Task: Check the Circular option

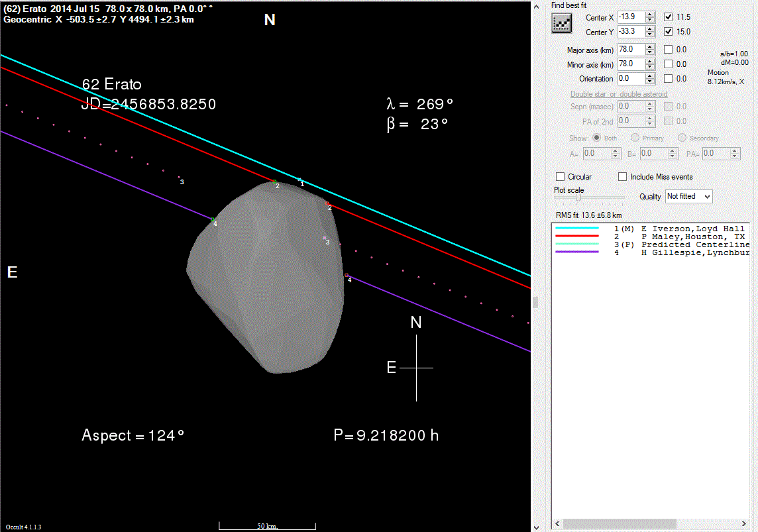Action: [561, 177]
